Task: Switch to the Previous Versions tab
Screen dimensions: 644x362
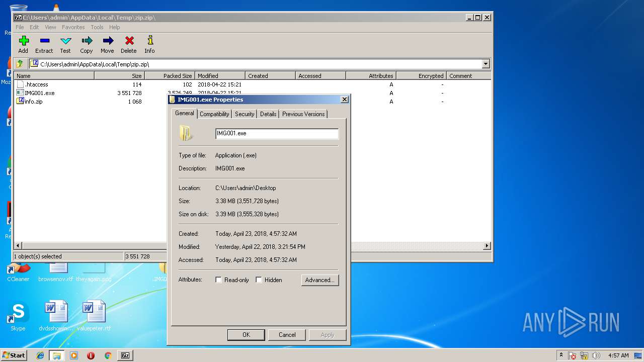Action: click(303, 114)
